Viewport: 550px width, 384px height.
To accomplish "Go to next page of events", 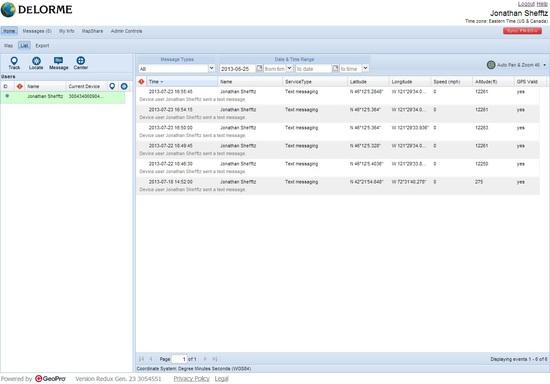I will pyautogui.click(x=205, y=359).
